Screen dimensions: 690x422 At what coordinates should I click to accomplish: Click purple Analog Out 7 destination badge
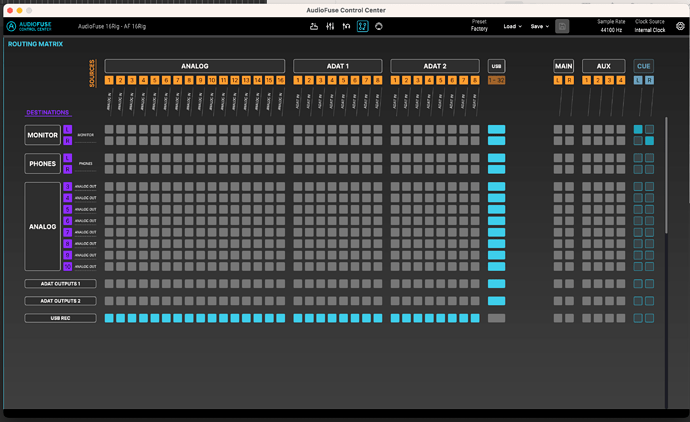click(x=67, y=232)
